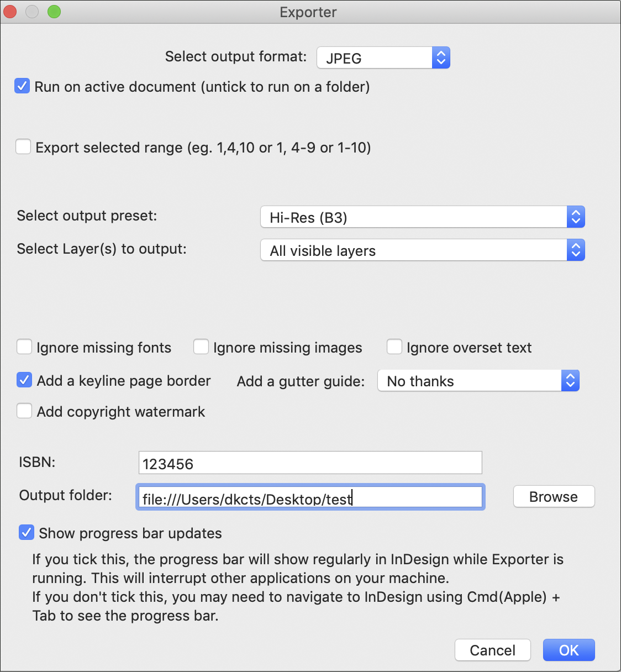Image resolution: width=621 pixels, height=672 pixels.
Task: Open the gutter guide No thanks dropdown
Action: click(478, 381)
